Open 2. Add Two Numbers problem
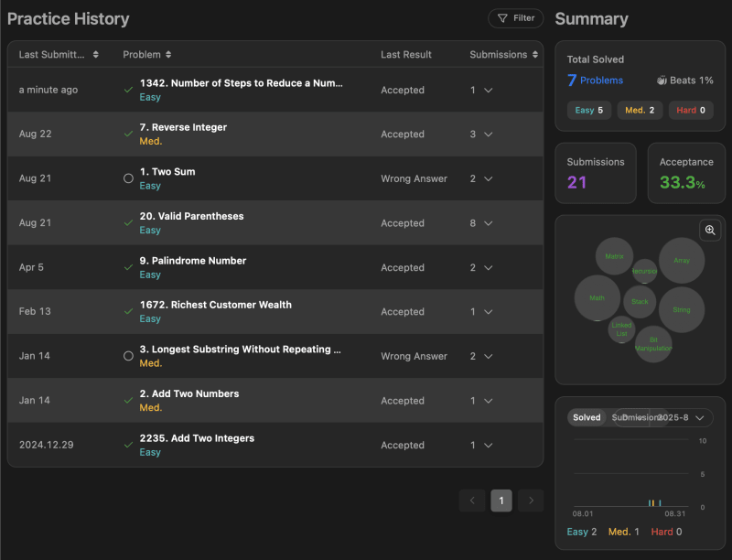Viewport: 732px width, 560px height. click(x=189, y=393)
